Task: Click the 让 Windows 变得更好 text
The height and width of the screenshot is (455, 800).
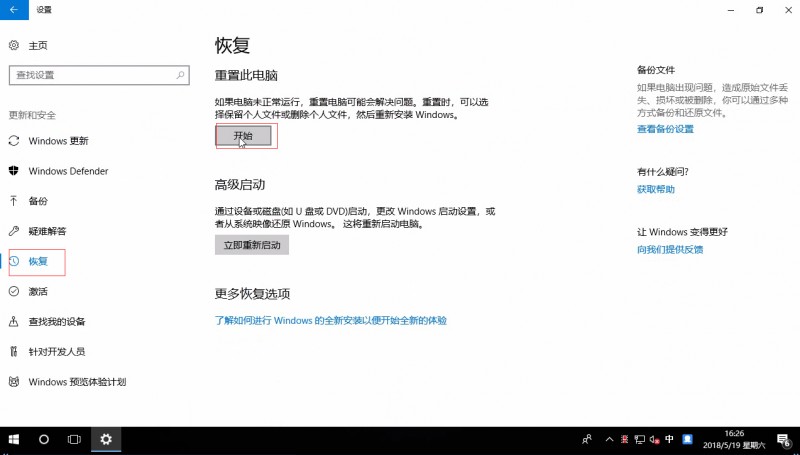Action: point(682,232)
